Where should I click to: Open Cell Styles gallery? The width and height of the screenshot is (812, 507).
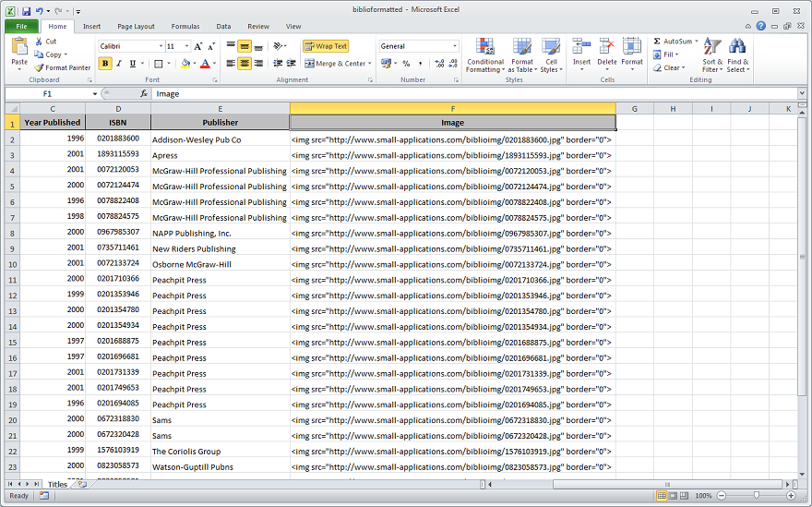click(551, 55)
